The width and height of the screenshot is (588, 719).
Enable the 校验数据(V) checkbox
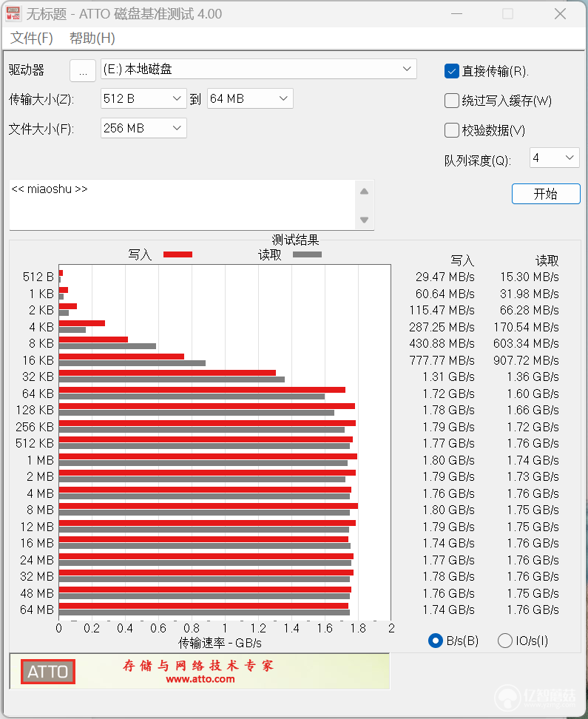pyautogui.click(x=452, y=130)
